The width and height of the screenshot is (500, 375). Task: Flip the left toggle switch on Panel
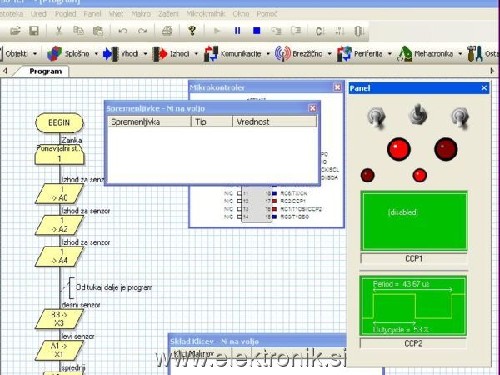[x=376, y=117]
